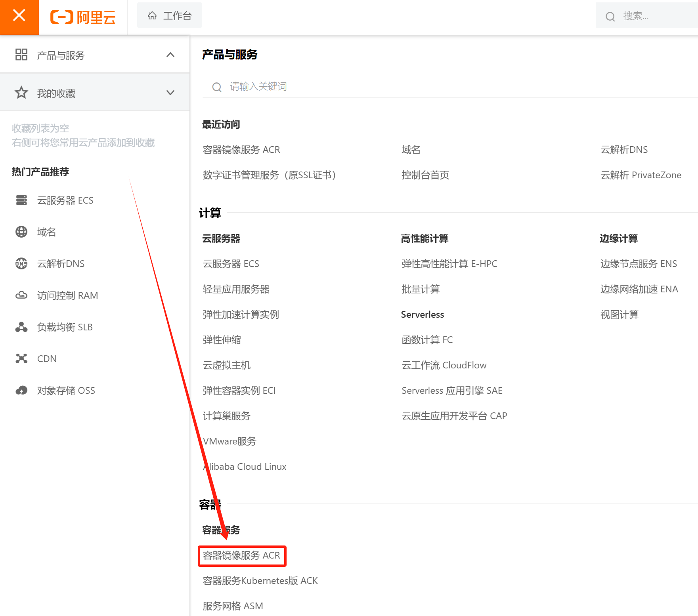Click the home icon in 工作台 button
Image resolution: width=698 pixels, height=616 pixels.
[152, 16]
